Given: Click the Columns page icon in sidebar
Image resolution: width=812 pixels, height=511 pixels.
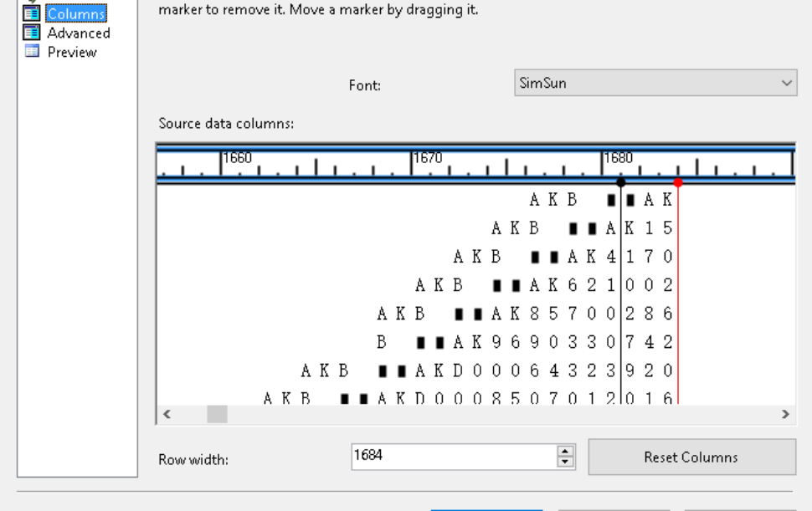Looking at the screenshot, I should tap(30, 13).
